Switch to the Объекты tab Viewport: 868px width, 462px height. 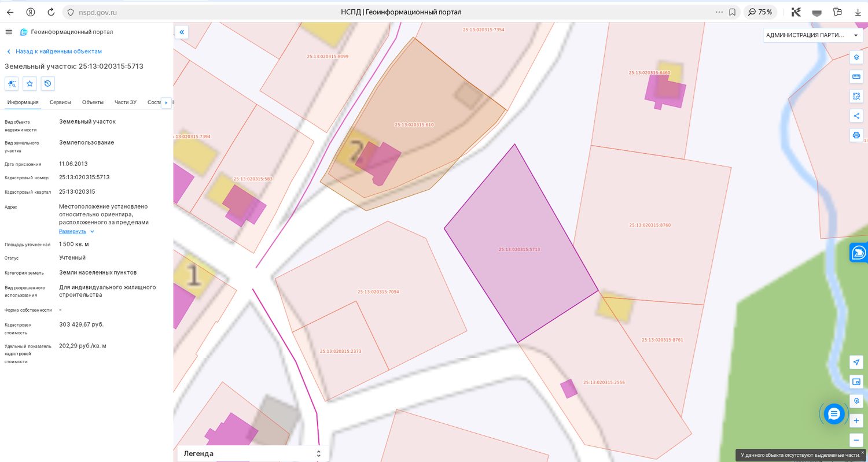[93, 102]
